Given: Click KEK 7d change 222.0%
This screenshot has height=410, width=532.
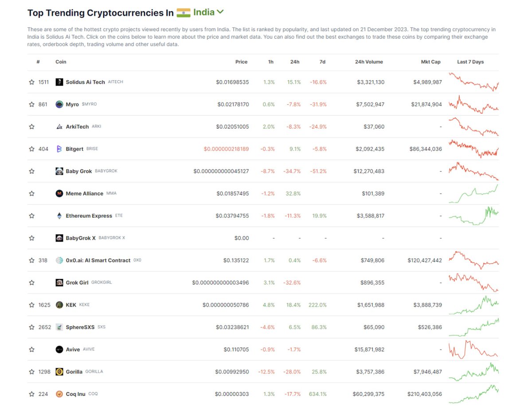Looking at the screenshot, I should point(319,305).
